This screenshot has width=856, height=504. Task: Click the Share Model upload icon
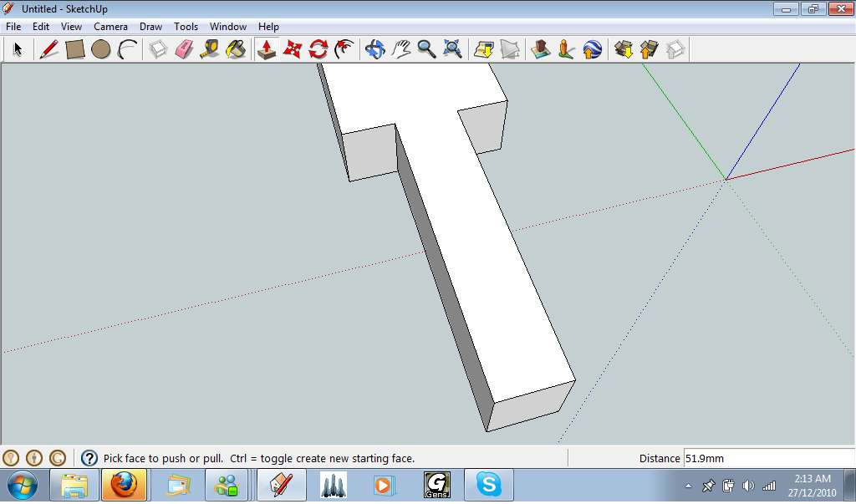tap(648, 49)
